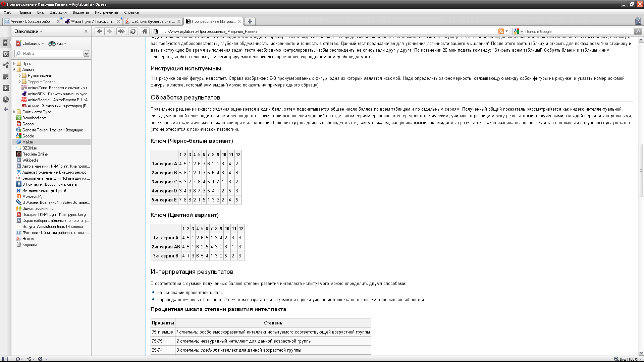Toggle panel visibility in status bar
Image resolution: width=644 pixels, height=362 pixels.
point(5,359)
